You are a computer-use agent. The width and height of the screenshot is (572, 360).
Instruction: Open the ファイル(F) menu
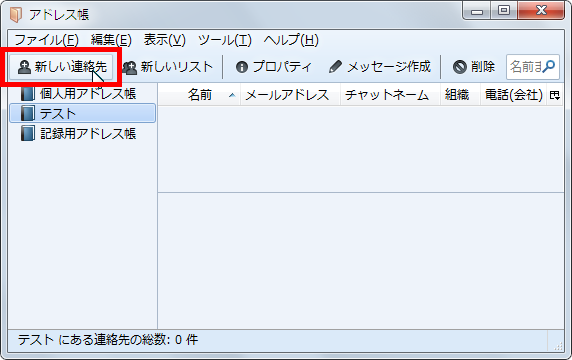click(x=46, y=40)
